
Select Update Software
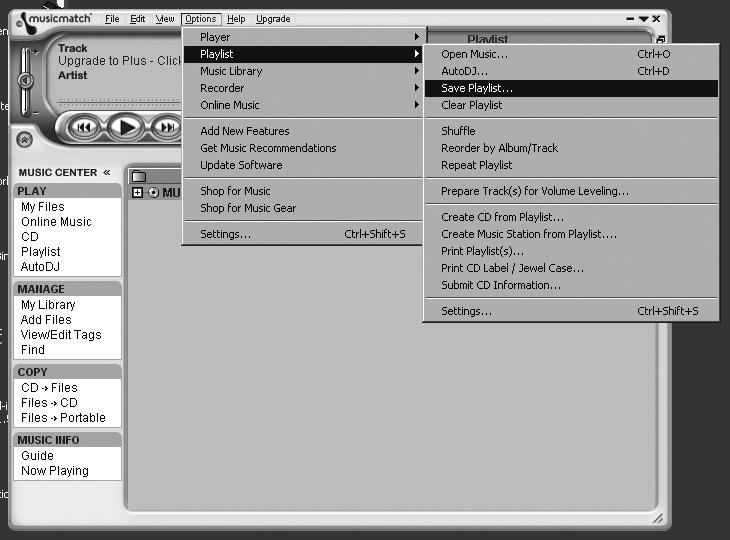click(x=303, y=165)
